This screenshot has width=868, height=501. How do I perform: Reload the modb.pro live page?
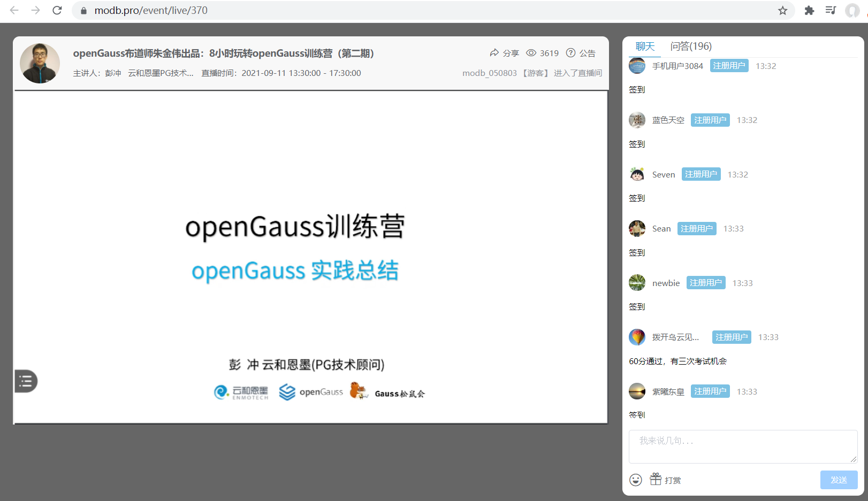pos(57,10)
